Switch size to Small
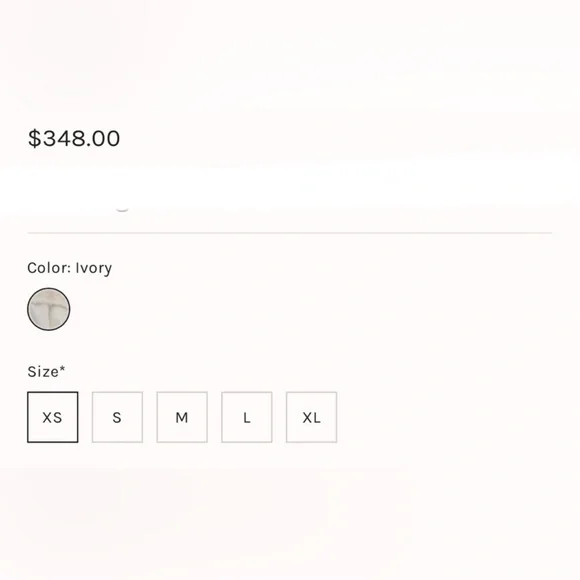The image size is (580, 580). click(117, 417)
